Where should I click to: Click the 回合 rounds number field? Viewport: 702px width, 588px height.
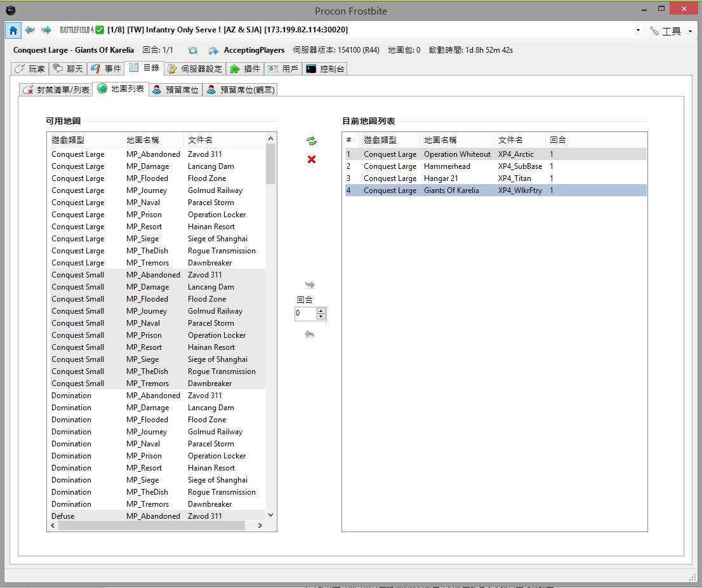coord(306,314)
